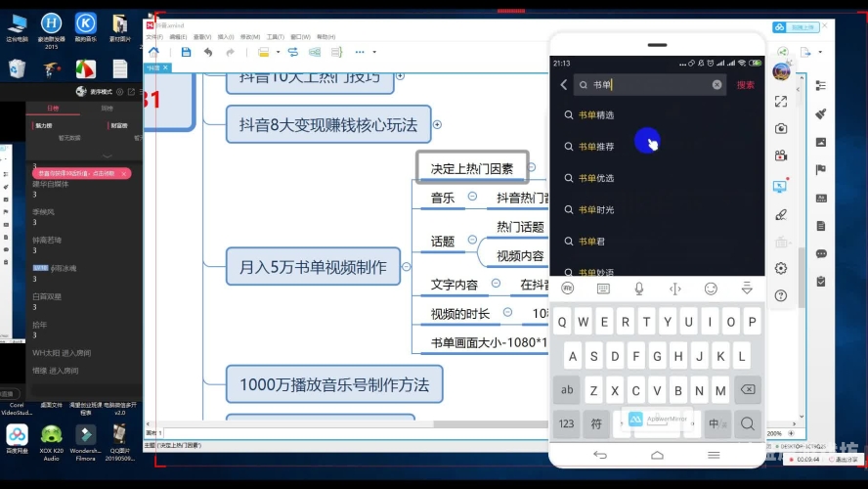This screenshot has width=868, height=489.
Task: Click XMind share icon
Action: click(x=783, y=52)
